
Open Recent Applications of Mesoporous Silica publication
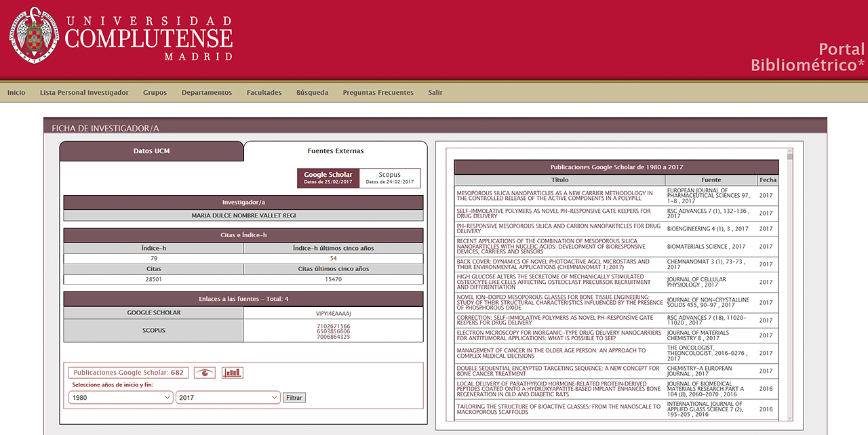pos(551,246)
